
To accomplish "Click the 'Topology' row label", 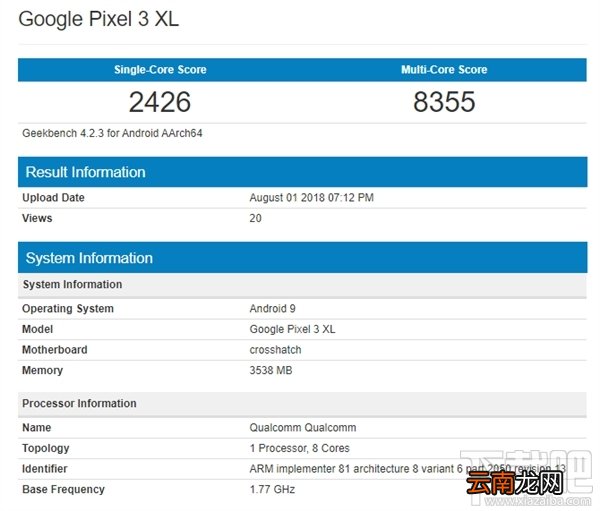I will coord(46,448).
